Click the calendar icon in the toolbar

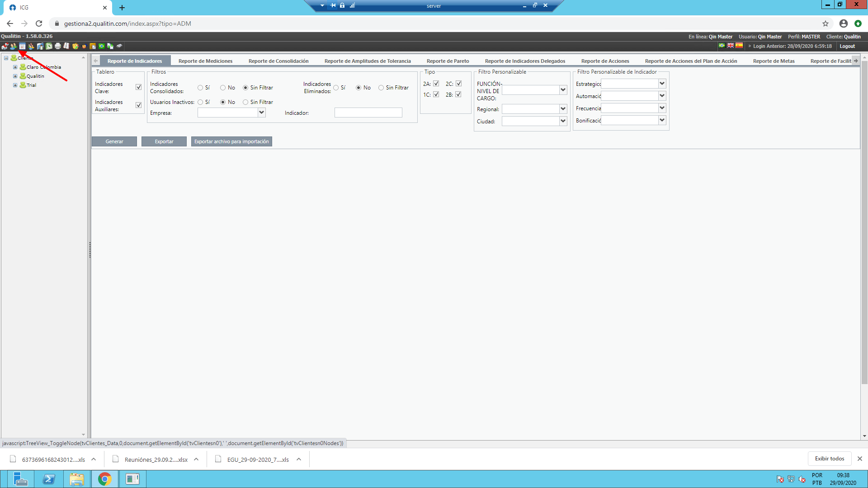pyautogui.click(x=22, y=46)
